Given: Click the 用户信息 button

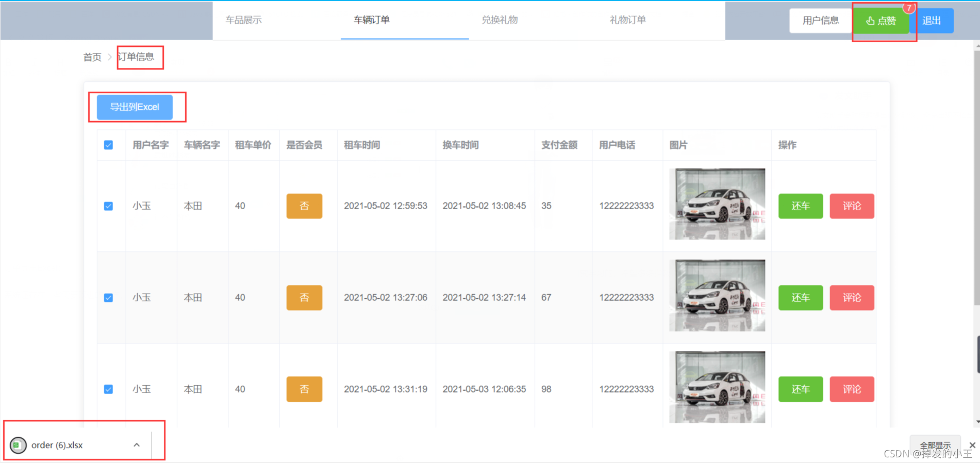Looking at the screenshot, I should pyautogui.click(x=821, y=21).
